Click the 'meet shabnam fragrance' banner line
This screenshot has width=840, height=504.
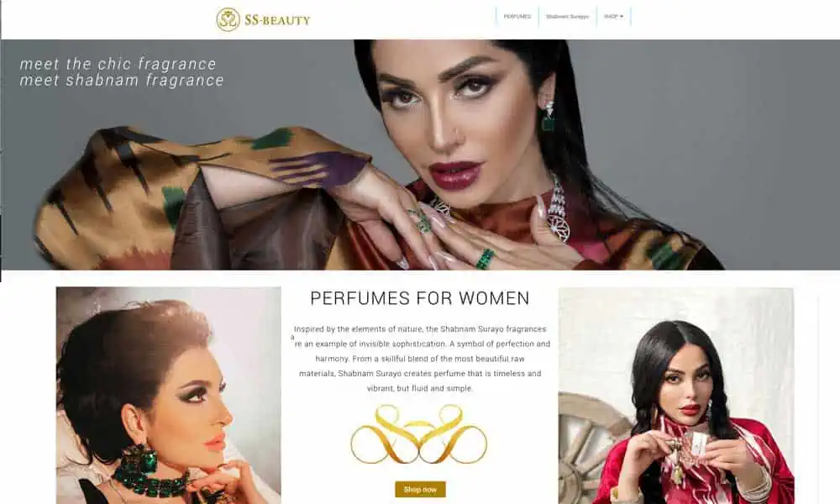pos(122,81)
